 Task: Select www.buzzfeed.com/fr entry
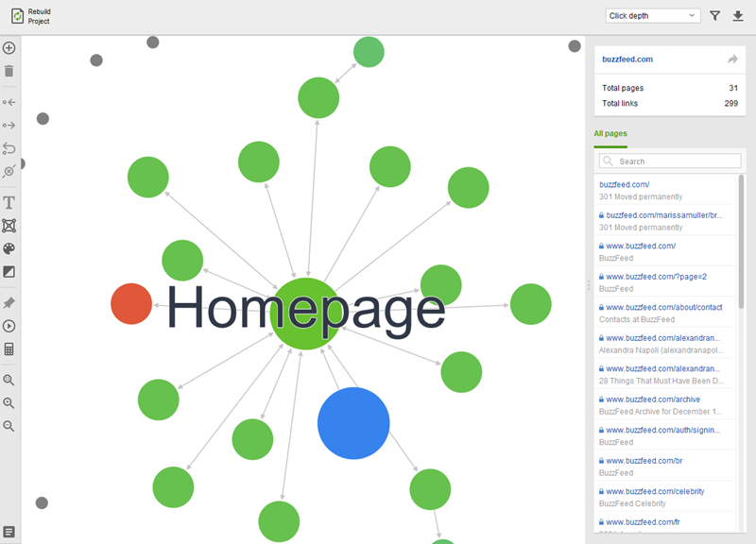click(x=665, y=523)
